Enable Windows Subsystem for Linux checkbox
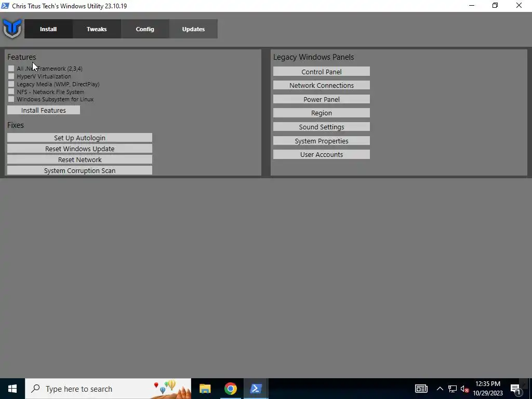The width and height of the screenshot is (532, 399). (x=11, y=99)
